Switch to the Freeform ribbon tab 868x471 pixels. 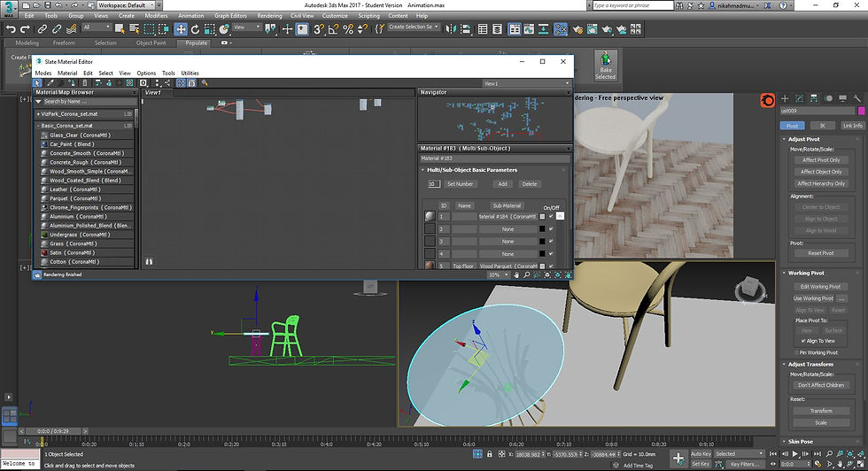(64, 42)
